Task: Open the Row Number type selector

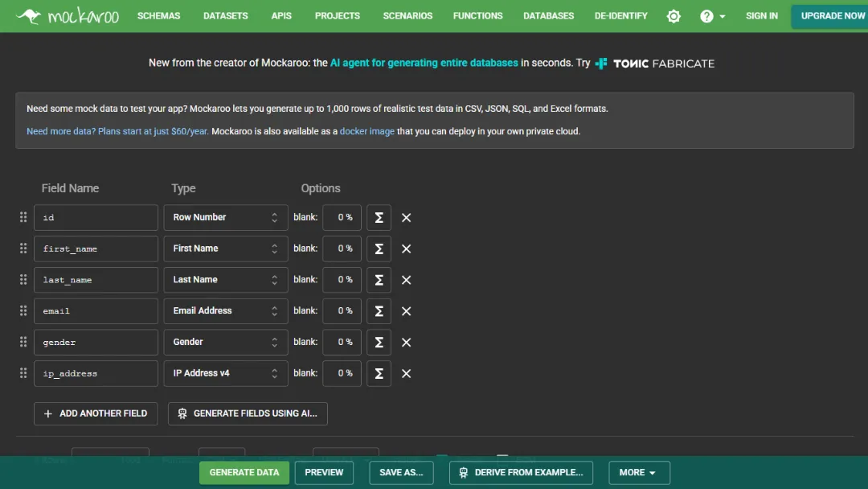Action: click(x=226, y=218)
